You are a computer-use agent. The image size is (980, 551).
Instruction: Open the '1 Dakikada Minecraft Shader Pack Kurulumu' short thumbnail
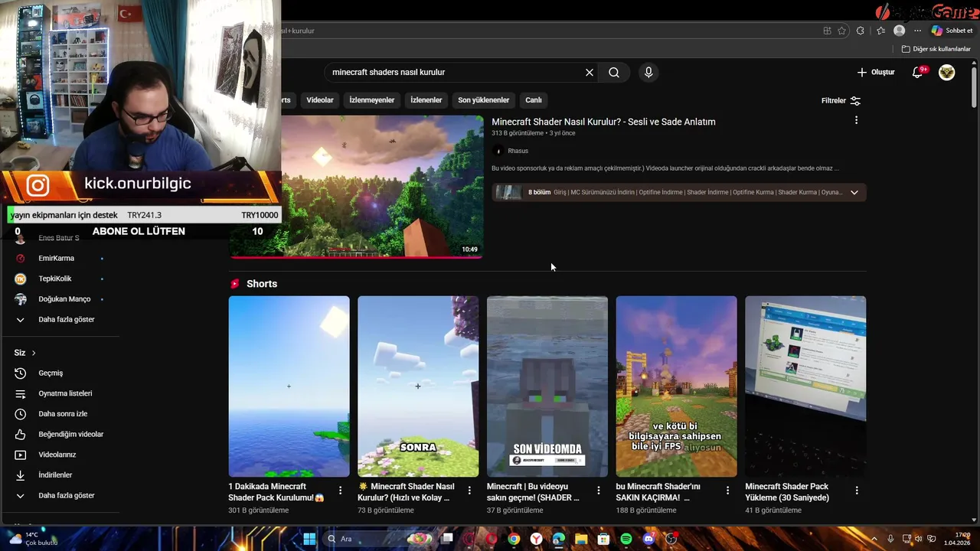[x=289, y=386]
